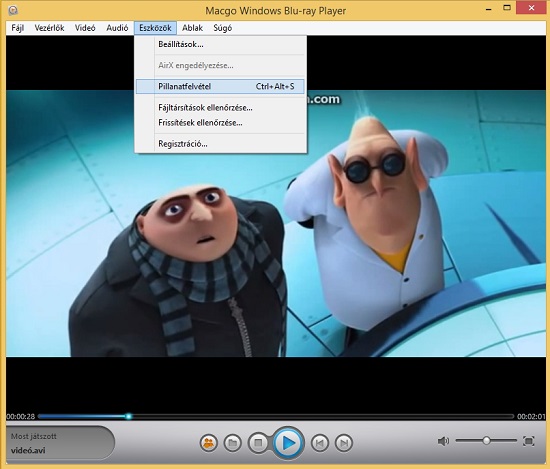Click the Most játszott label
Image resolution: width=550 pixels, height=469 pixels.
click(x=34, y=436)
